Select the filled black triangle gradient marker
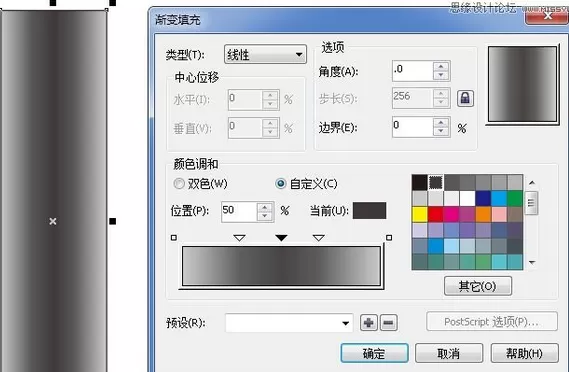Image resolution: width=569 pixels, height=372 pixels. click(x=281, y=238)
